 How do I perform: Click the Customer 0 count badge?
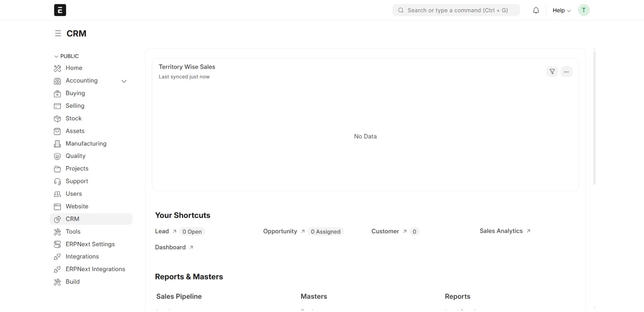pos(414,232)
